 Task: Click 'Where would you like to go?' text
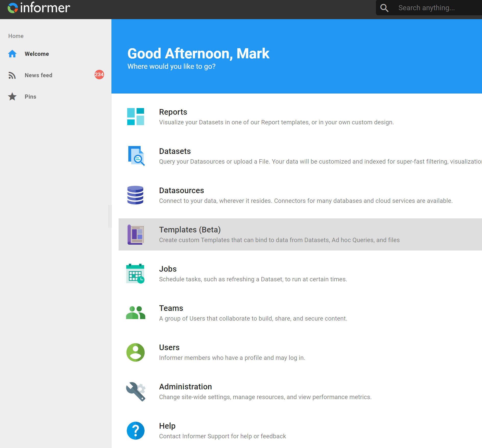point(171,66)
